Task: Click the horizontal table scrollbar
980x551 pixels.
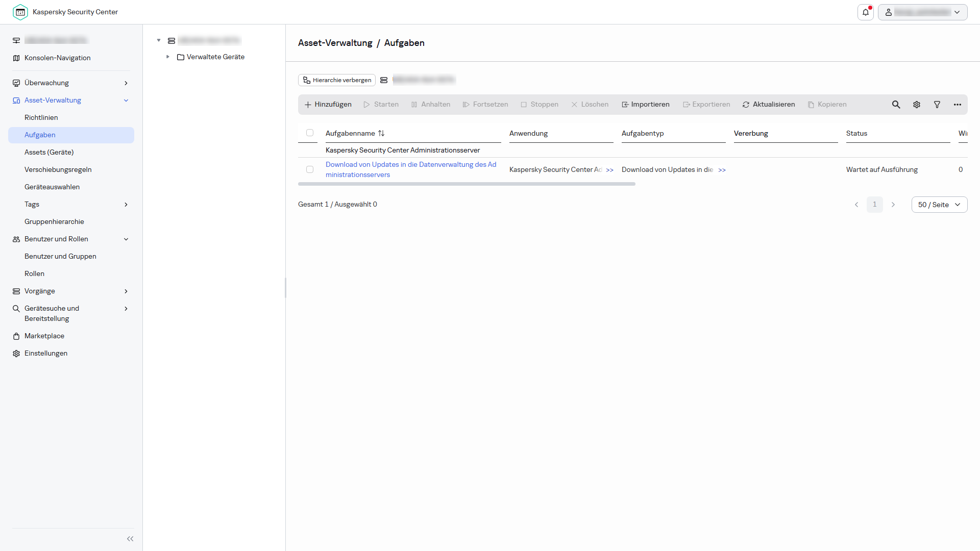Action: click(467, 184)
